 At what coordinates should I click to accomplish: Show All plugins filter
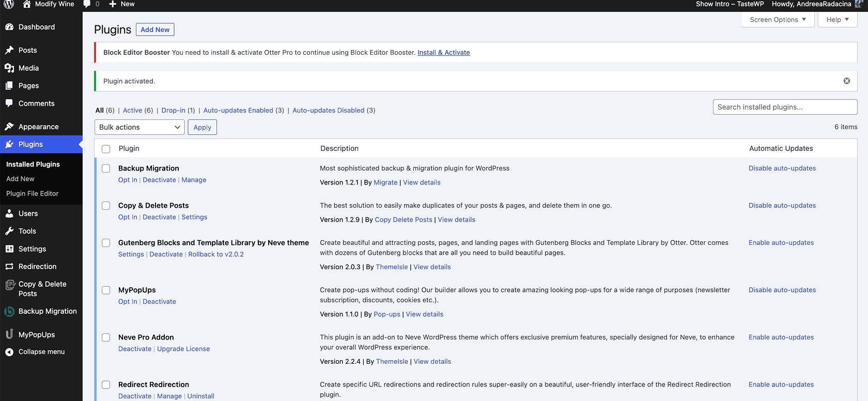pos(100,110)
